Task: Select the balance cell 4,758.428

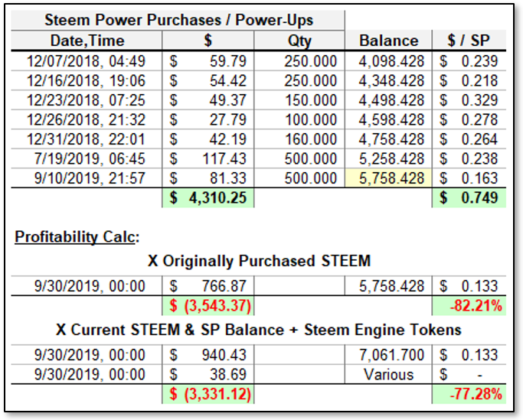Action: pos(388,139)
